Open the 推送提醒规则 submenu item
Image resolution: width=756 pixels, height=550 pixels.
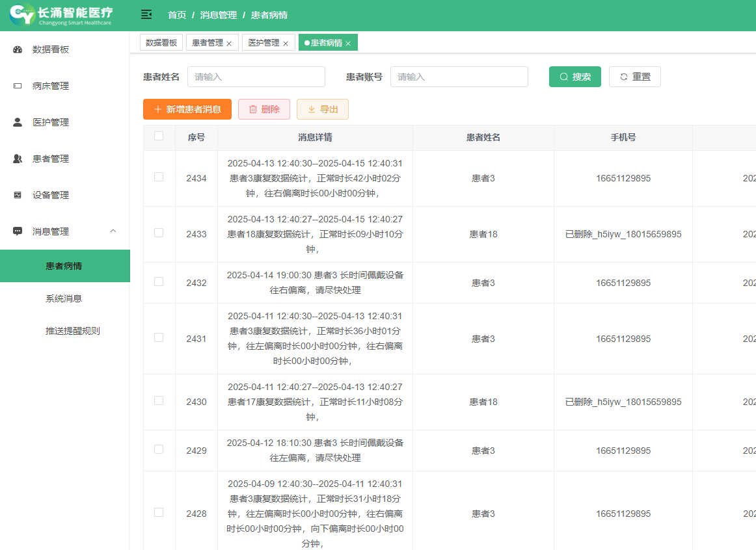click(x=73, y=331)
